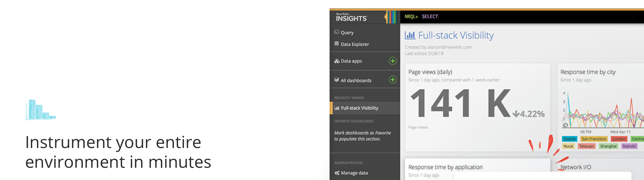Toggle the Seattle series in the city legend
The image size is (644, 180).
pyautogui.click(x=569, y=139)
